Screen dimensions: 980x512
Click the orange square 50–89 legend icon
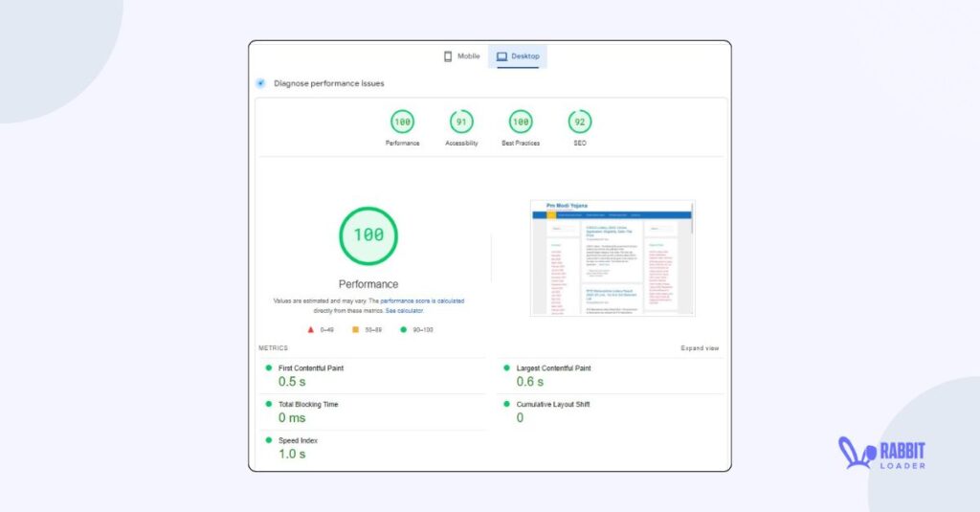tap(355, 329)
